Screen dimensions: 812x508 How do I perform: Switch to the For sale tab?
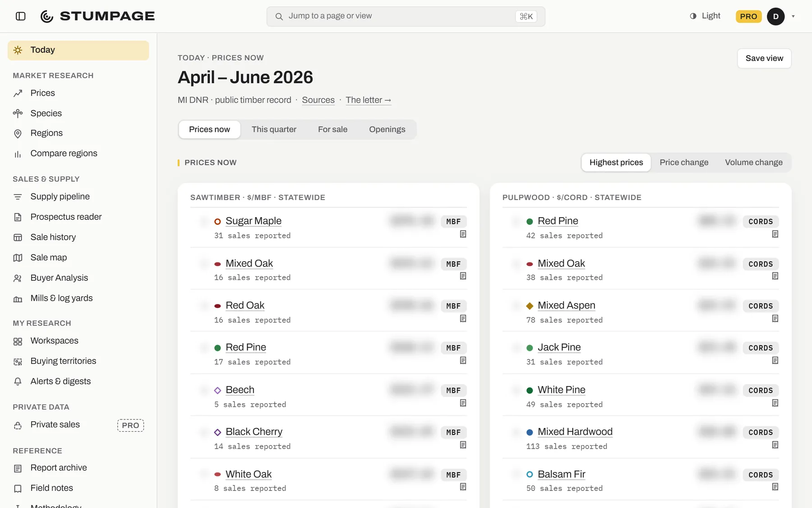[332, 130]
